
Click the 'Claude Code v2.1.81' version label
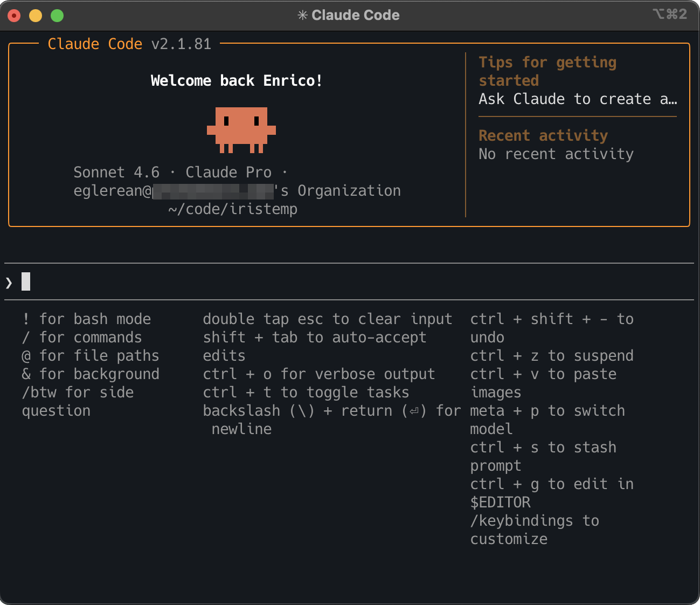point(129,44)
